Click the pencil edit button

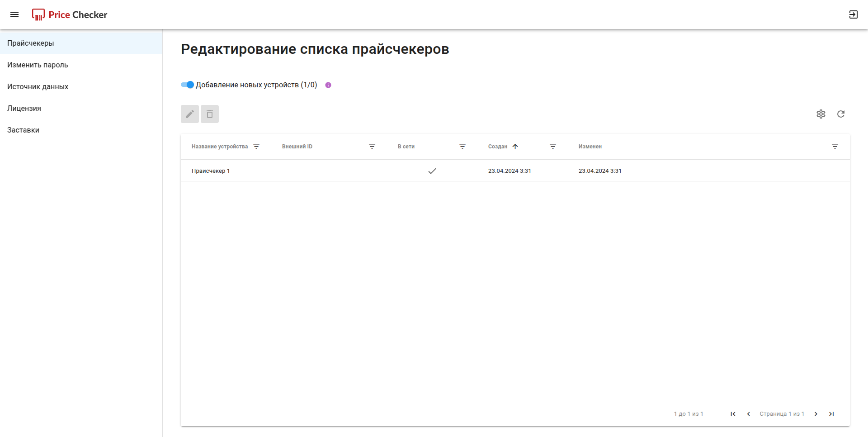(x=190, y=114)
